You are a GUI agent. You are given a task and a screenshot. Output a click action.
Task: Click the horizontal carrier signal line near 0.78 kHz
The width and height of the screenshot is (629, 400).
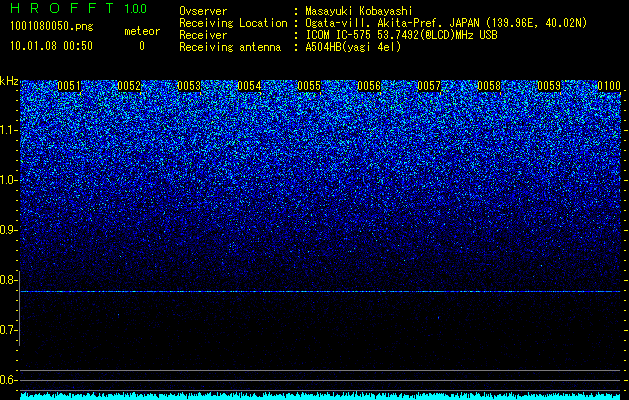click(320, 292)
